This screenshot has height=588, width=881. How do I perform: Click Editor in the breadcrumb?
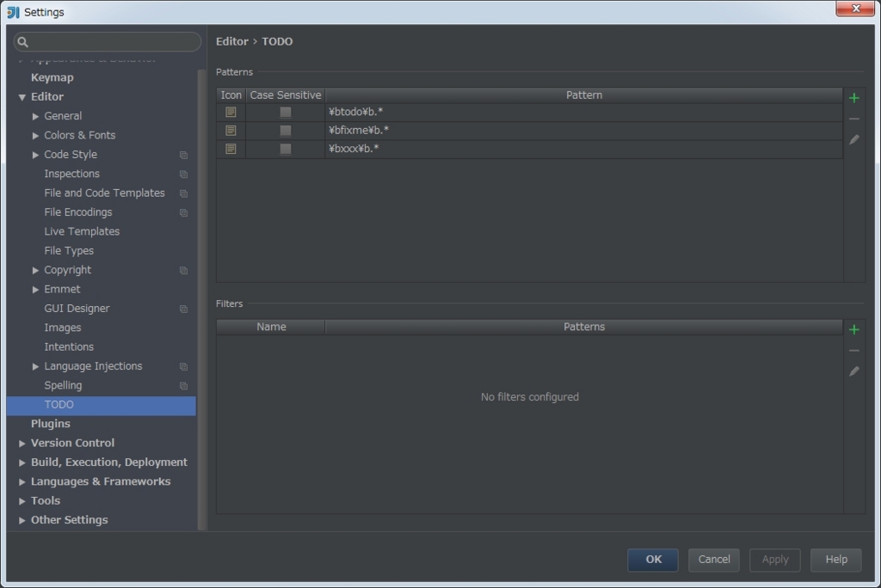tap(232, 41)
